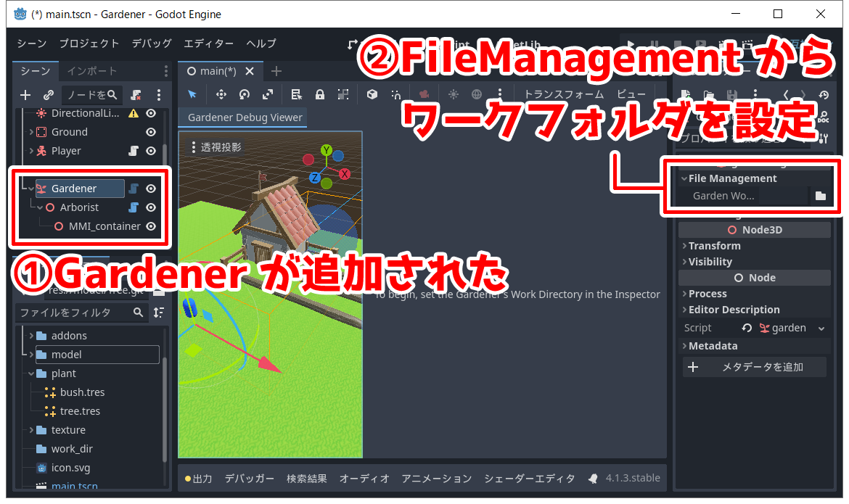Screen dimensions: 849x504
Task: Close the main scene tab
Action: (250, 71)
